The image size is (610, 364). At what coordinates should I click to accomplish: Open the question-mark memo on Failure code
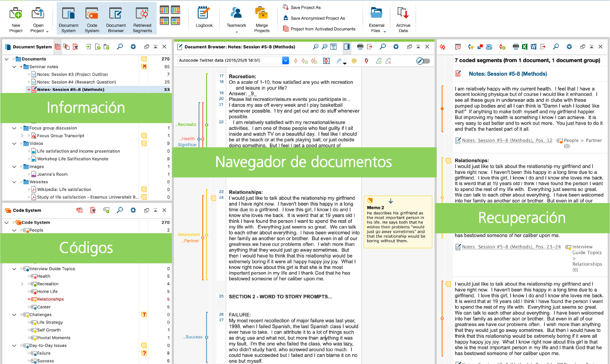pyautogui.click(x=144, y=353)
